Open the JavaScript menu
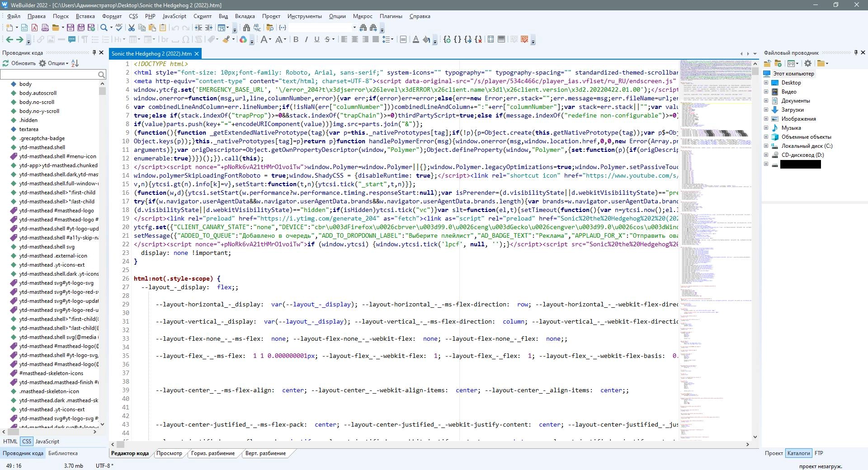The image size is (868, 470). click(x=174, y=16)
